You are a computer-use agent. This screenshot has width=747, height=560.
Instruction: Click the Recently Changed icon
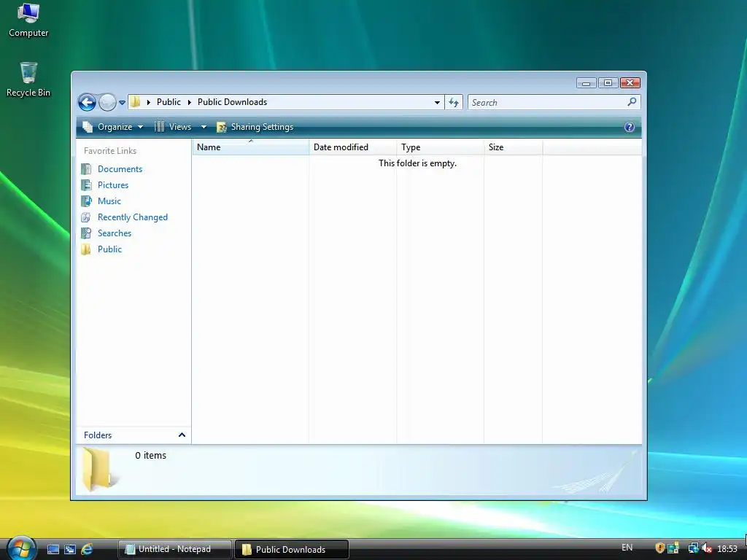[86, 217]
